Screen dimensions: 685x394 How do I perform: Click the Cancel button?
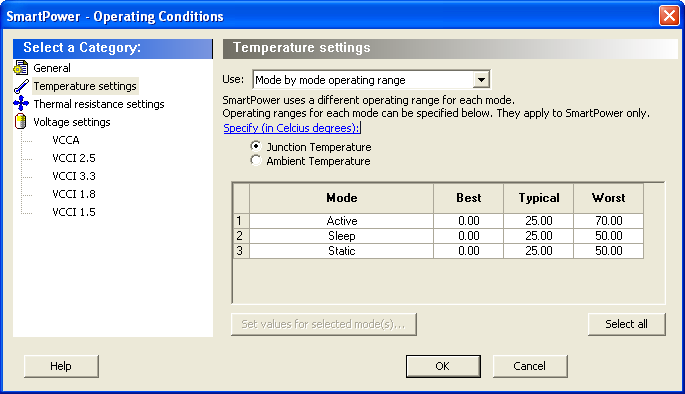pyautogui.click(x=530, y=366)
